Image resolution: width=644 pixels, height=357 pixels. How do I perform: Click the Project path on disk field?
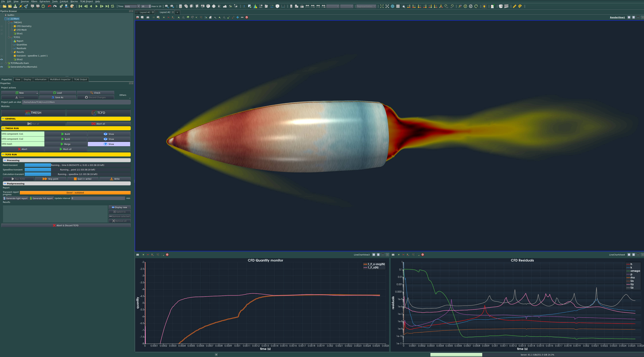76,102
